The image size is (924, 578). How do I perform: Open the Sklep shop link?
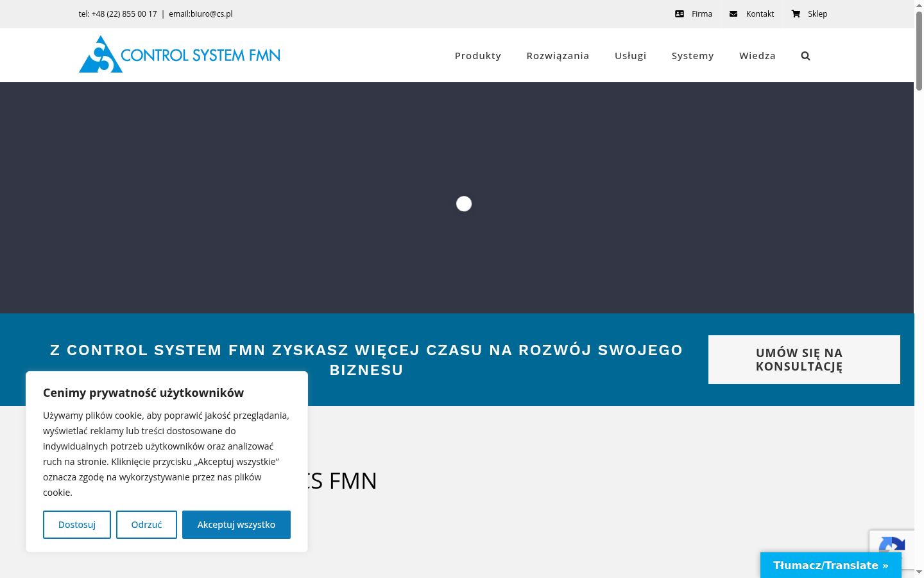[x=817, y=13]
